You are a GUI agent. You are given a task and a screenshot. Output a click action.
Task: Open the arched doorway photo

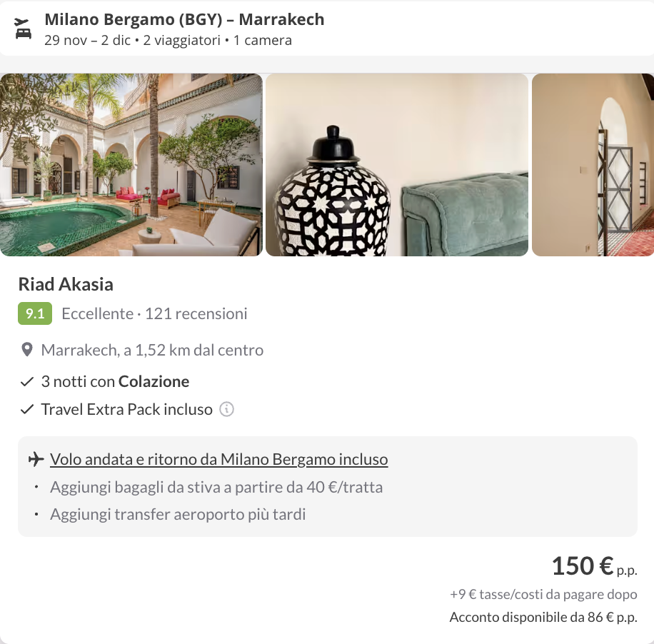[593, 165]
